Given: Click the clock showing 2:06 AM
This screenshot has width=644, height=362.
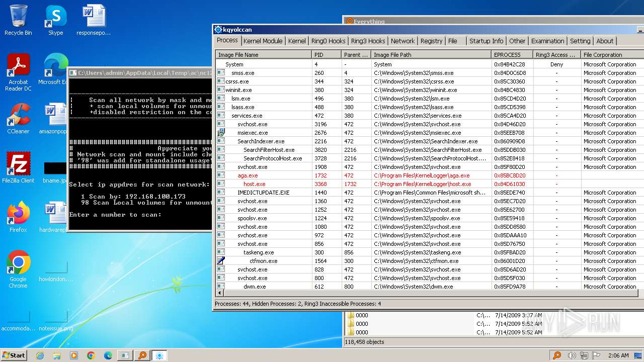Looking at the screenshot, I should [x=618, y=355].
